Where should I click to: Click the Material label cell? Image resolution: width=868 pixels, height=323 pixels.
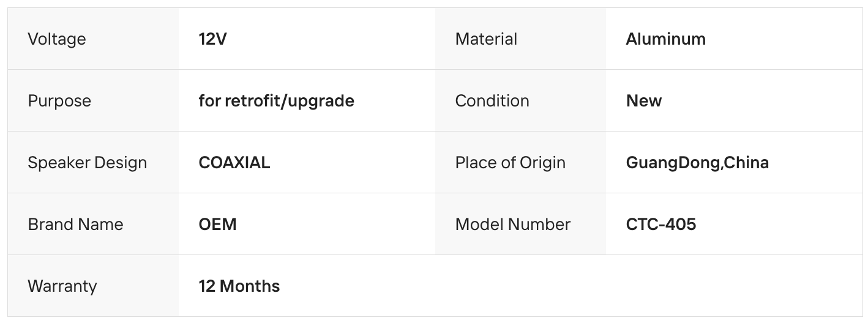point(486,39)
